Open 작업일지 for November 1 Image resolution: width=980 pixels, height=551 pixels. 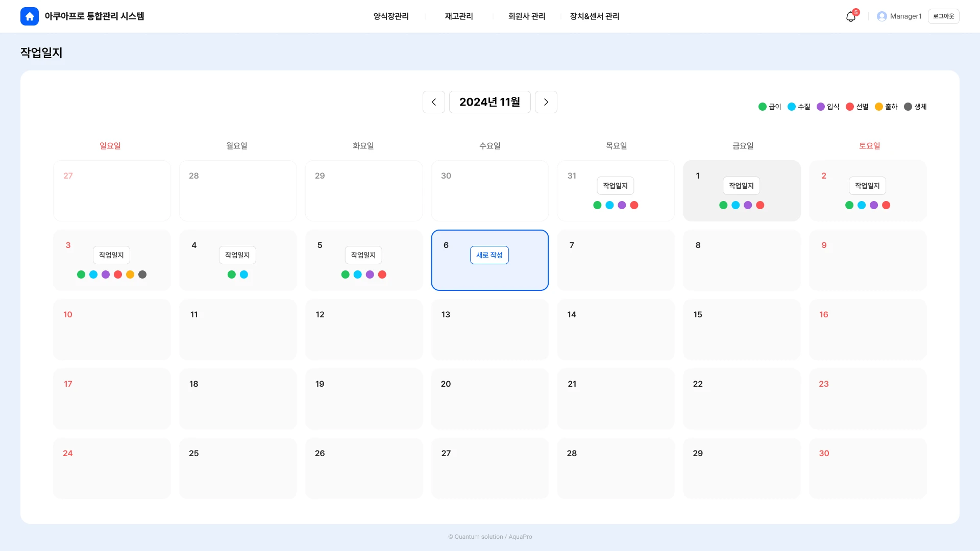coord(742,186)
